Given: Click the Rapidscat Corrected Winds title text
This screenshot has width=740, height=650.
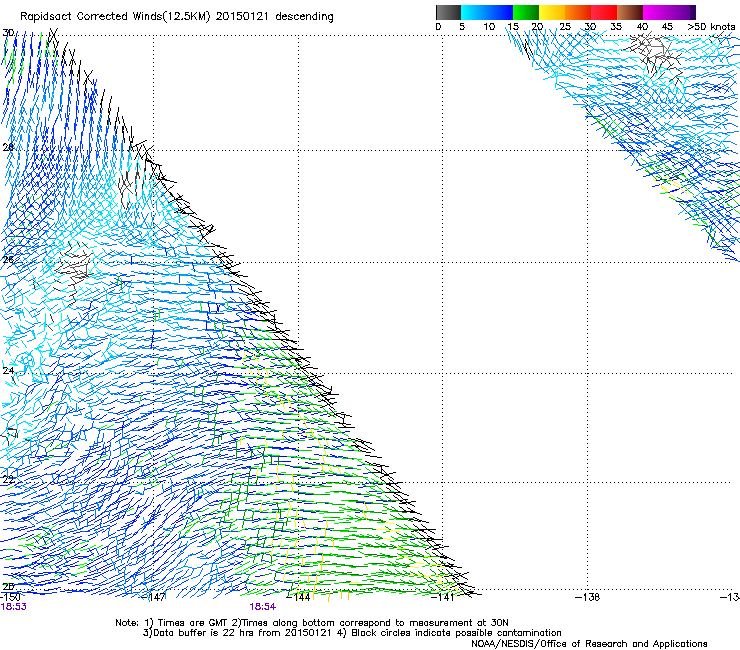Looking at the screenshot, I should point(177,17).
